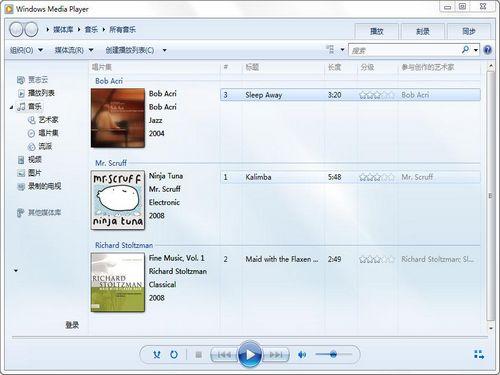Click the Forward navigation button
Image resolution: width=500 pixels, height=375 pixels.
point(31,30)
